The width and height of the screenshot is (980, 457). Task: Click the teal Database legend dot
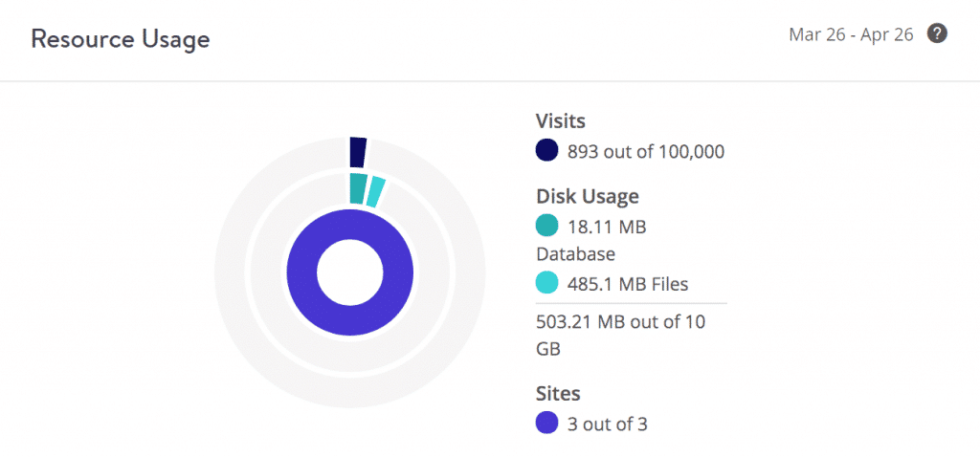(546, 227)
